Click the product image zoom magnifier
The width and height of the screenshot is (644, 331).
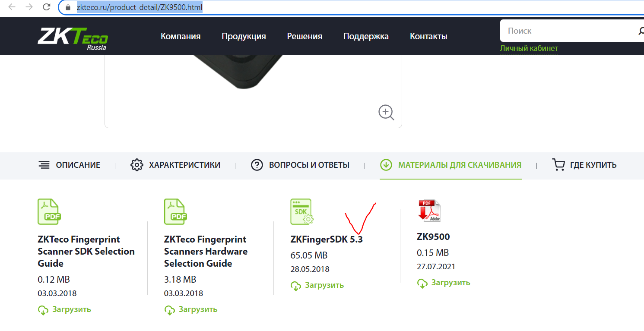pyautogui.click(x=386, y=113)
